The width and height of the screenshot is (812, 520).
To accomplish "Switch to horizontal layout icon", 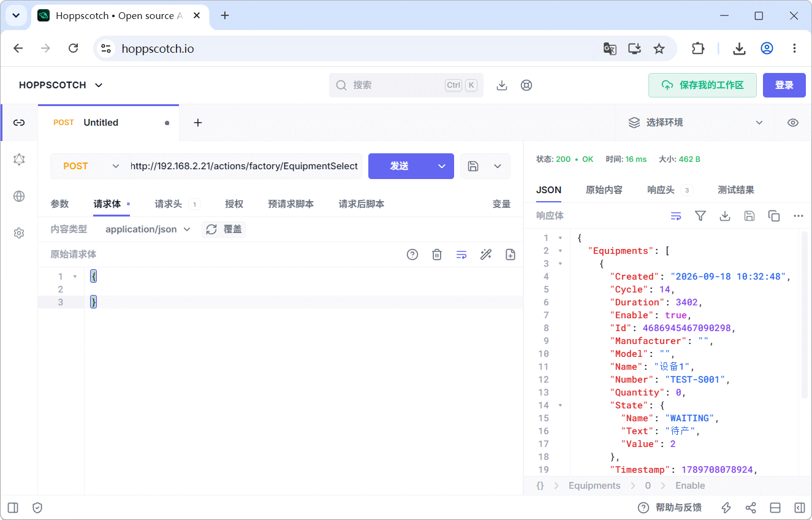I will (775, 508).
